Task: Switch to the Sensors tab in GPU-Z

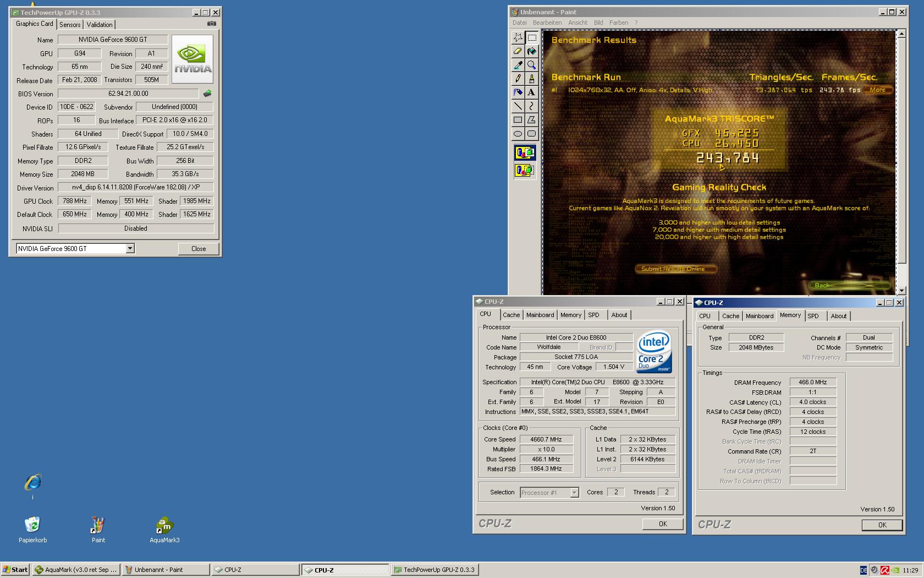Action: [x=70, y=25]
